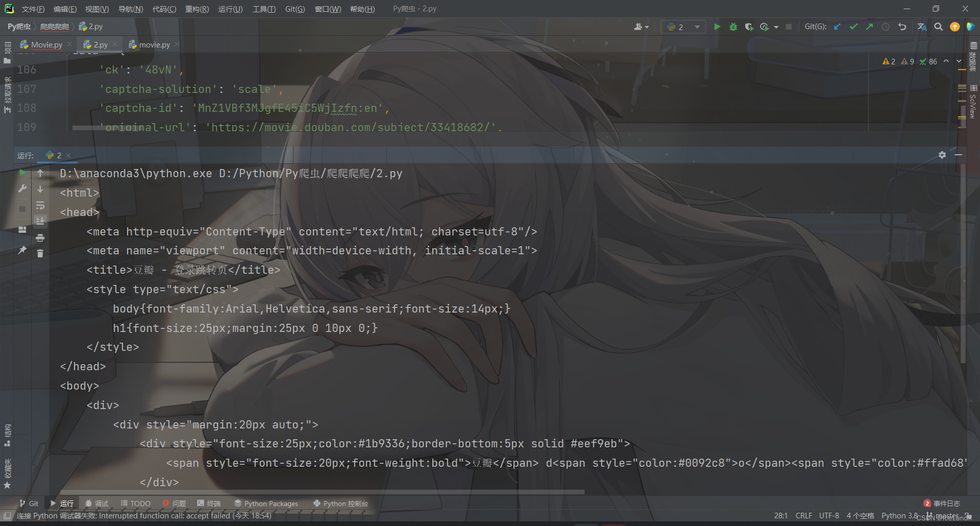The width and height of the screenshot is (980, 526).
Task: Show Git history clock icon
Action: pyautogui.click(x=886, y=27)
